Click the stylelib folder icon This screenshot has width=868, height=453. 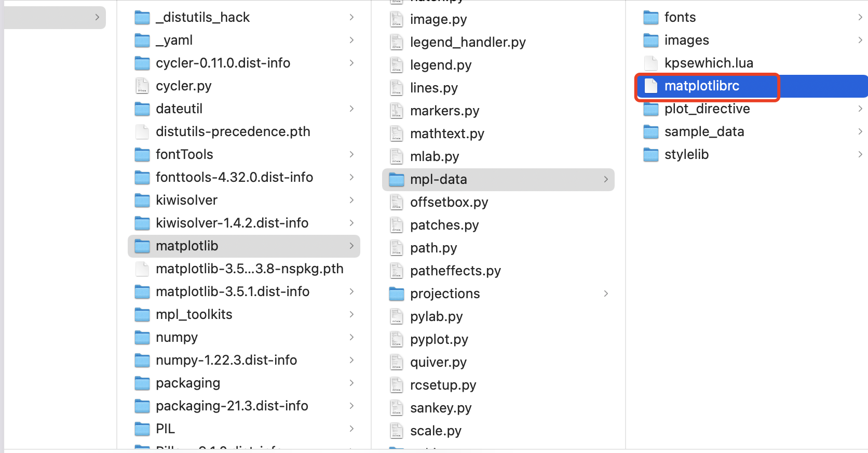point(651,155)
